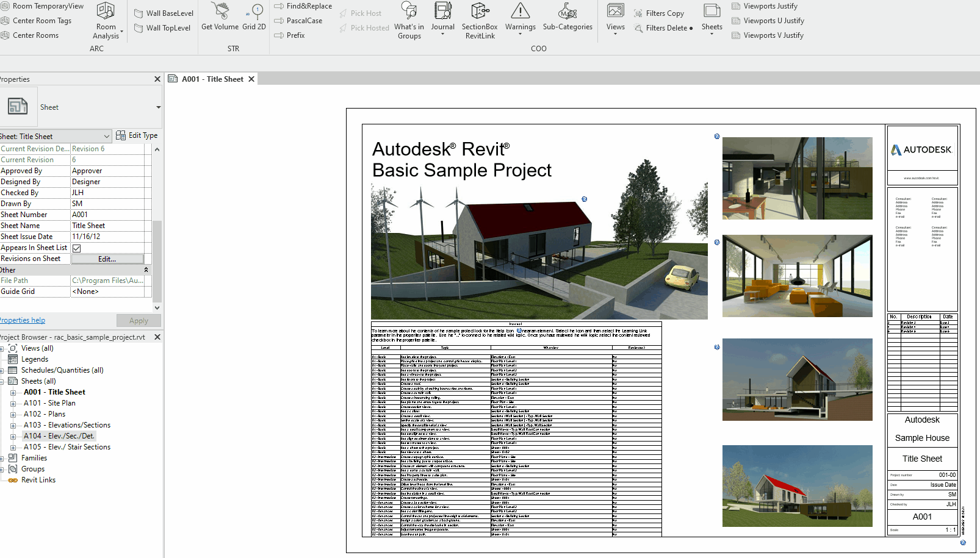Screen dimensions: 980x558
Task: Select the Legends tree item
Action: [35, 359]
